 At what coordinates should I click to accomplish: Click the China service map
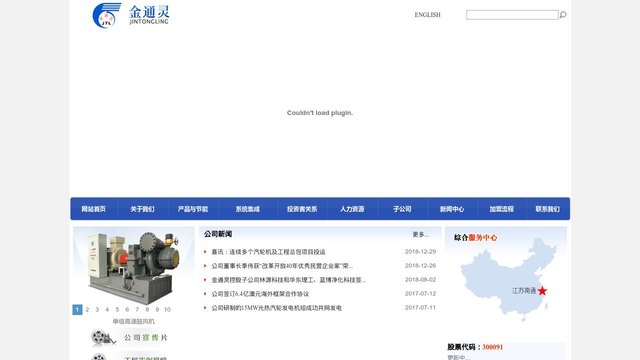[509, 280]
